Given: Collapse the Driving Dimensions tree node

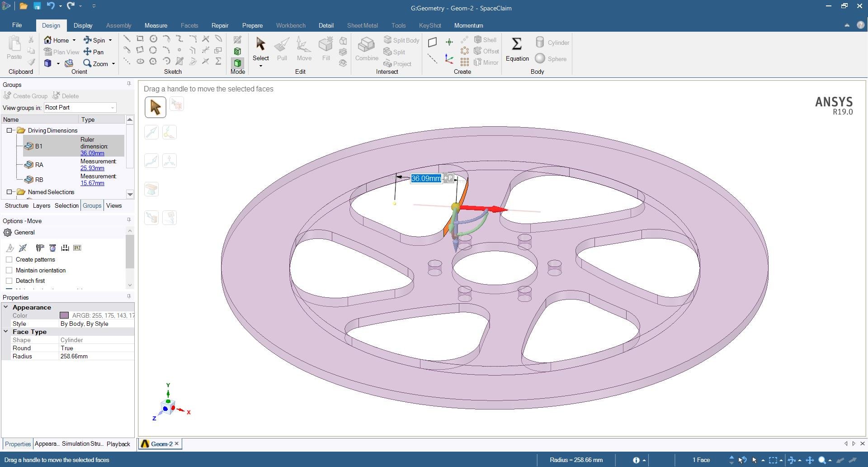Looking at the screenshot, I should coord(9,130).
